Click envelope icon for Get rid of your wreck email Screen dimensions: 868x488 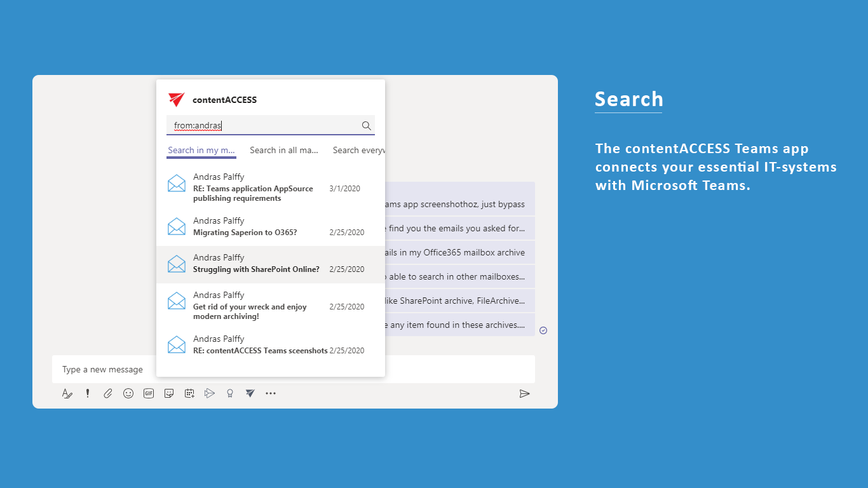[177, 301]
